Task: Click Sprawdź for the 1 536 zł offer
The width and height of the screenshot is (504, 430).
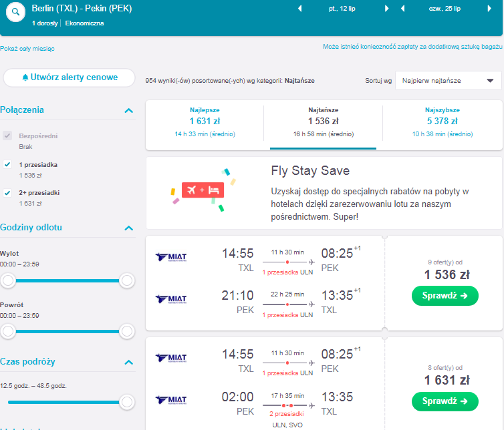Action: pos(445,295)
